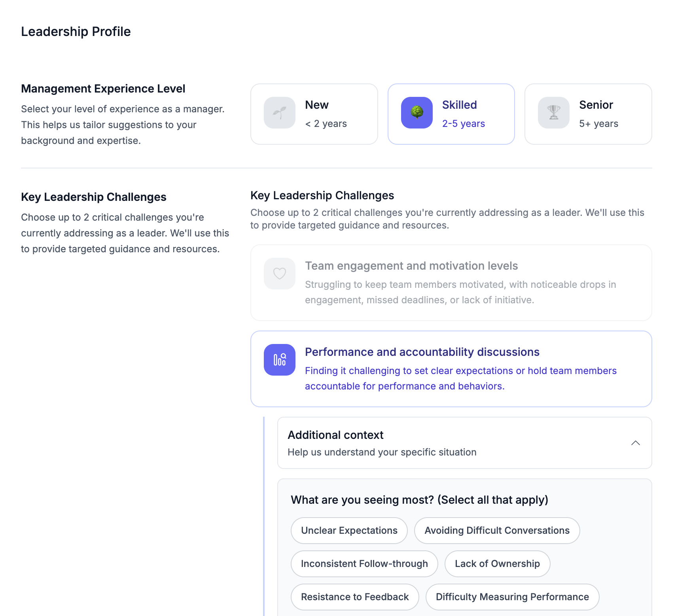Click the Help us understand subtitle text
Image resolution: width=674 pixels, height=616 pixels.
(382, 452)
